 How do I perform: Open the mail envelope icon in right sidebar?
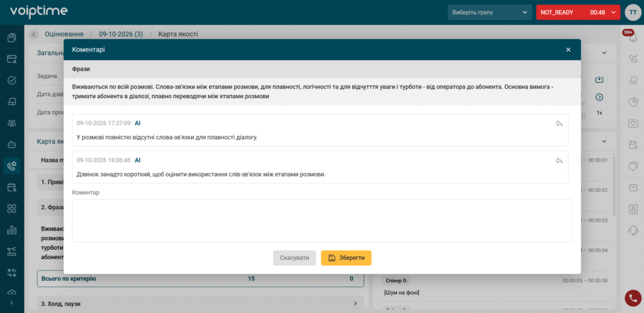point(633,187)
